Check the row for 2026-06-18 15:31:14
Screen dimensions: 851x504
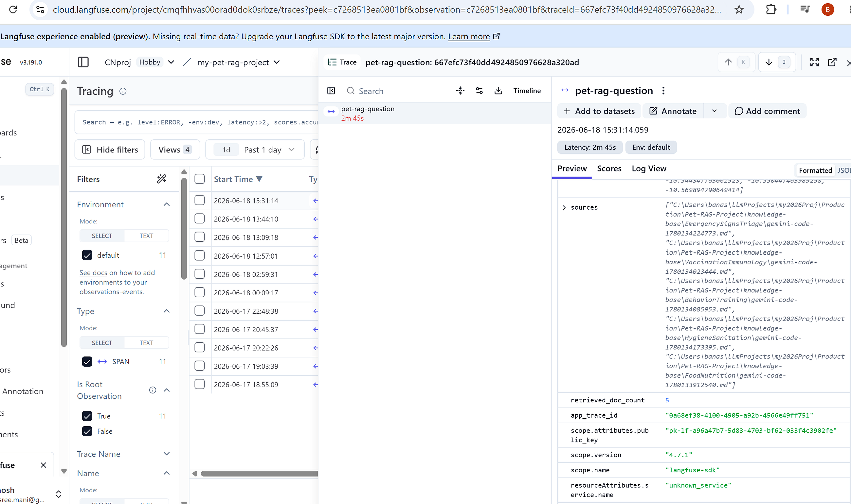coord(200,200)
